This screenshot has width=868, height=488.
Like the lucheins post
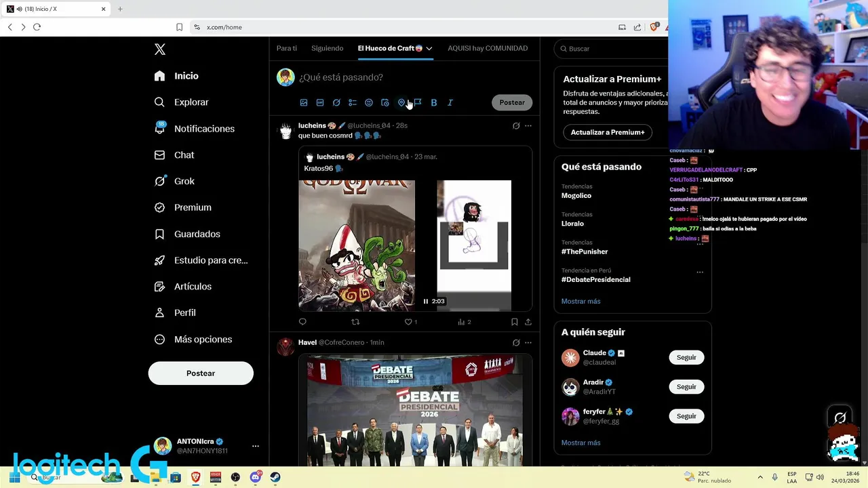(x=408, y=322)
